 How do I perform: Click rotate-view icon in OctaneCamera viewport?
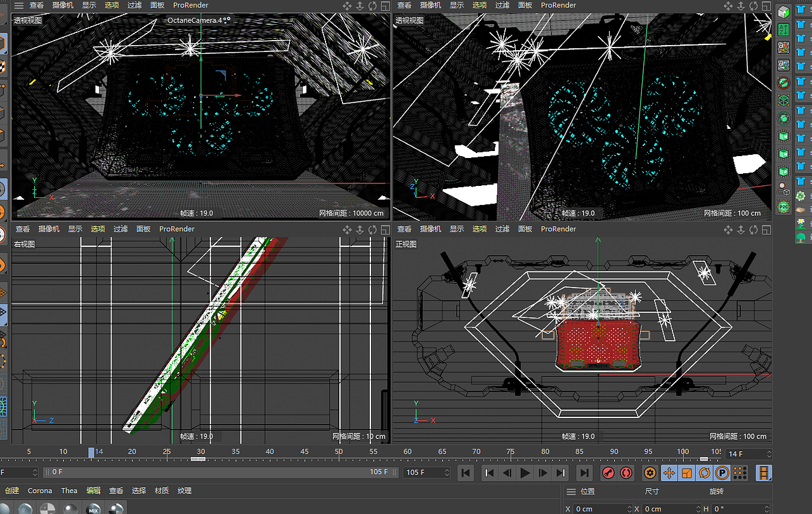coord(372,6)
